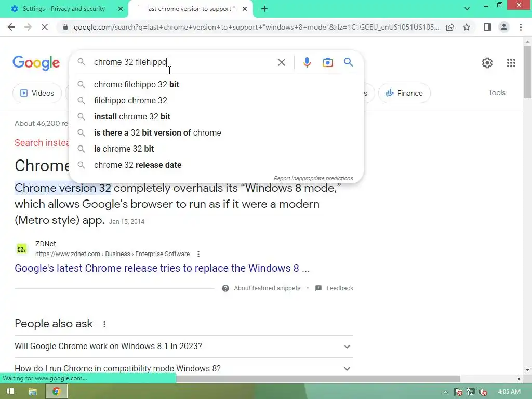
Task: Expand Will Google Chrome work on Windows 8.1
Action: (183, 347)
